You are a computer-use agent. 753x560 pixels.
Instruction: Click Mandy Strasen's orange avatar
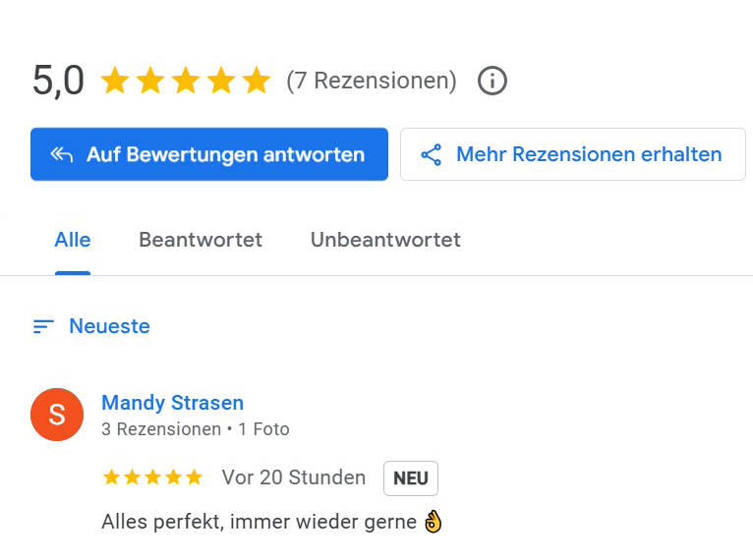[x=57, y=415]
